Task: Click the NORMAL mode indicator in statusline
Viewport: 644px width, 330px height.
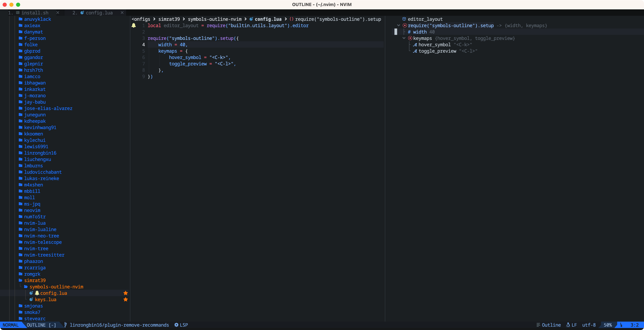Action: [x=11, y=325]
